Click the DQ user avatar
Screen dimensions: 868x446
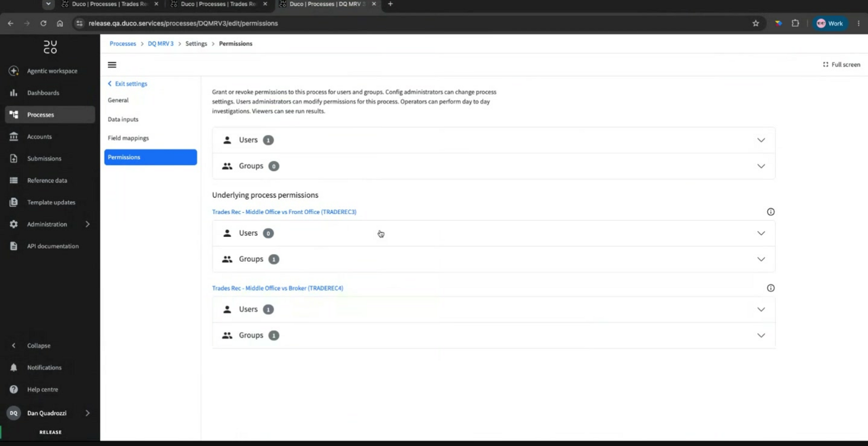[x=14, y=413]
